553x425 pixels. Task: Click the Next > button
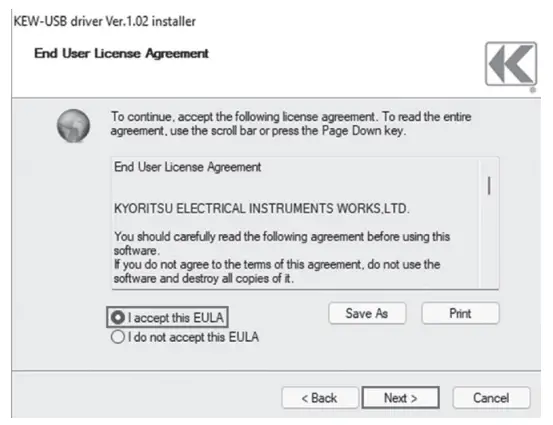click(401, 398)
